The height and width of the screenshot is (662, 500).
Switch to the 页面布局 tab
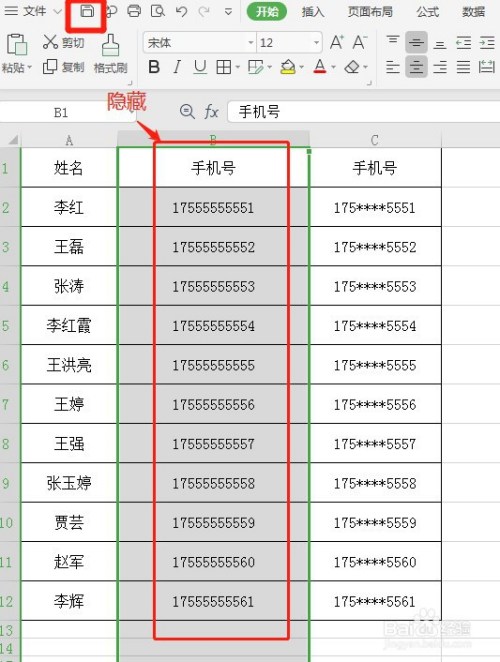pos(370,11)
